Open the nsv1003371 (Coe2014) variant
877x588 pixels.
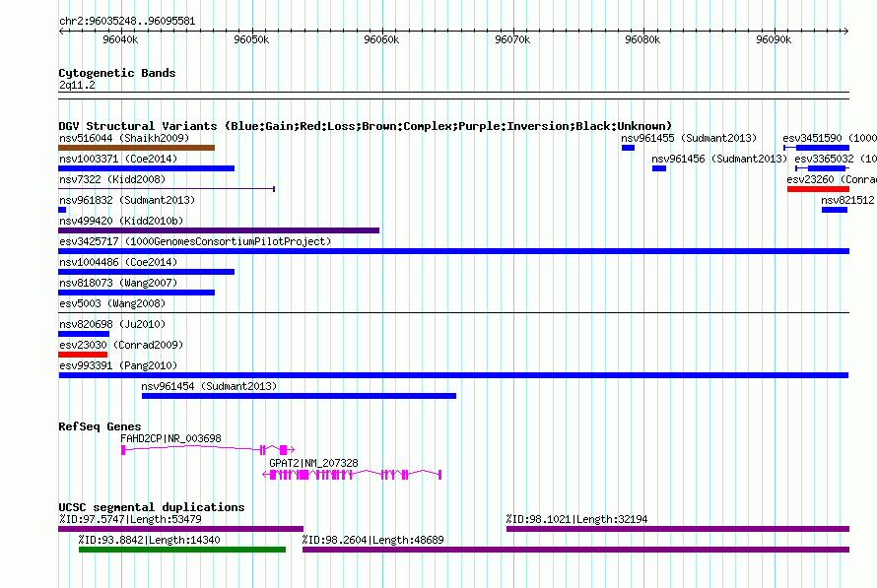(118, 159)
